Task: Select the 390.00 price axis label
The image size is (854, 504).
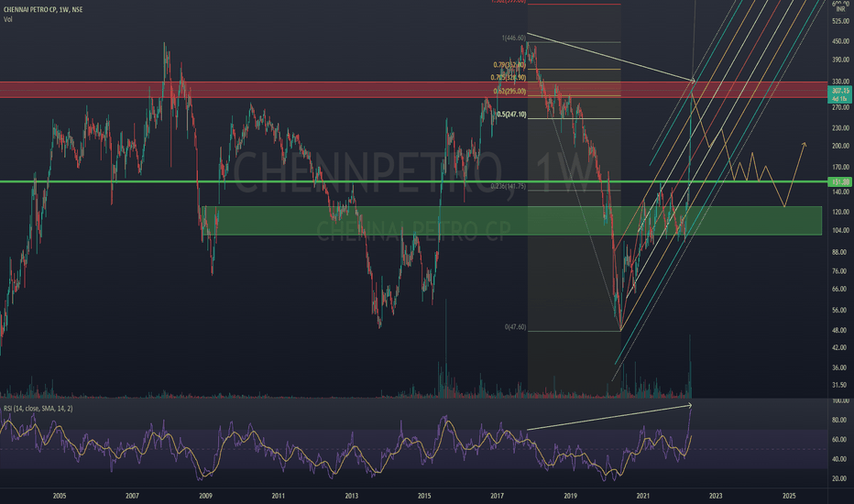Action: 840,60
